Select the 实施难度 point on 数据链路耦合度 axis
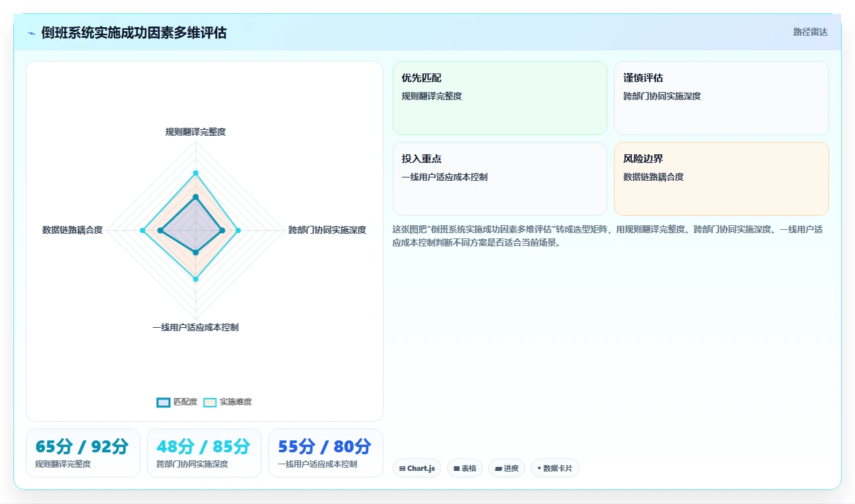The height and width of the screenshot is (504, 855). pyautogui.click(x=142, y=230)
